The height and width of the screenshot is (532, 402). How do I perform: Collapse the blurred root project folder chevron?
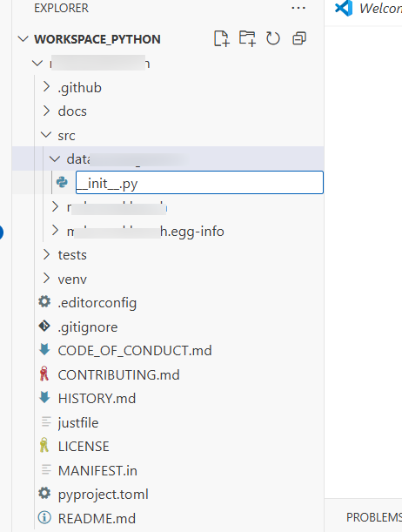click(x=37, y=63)
